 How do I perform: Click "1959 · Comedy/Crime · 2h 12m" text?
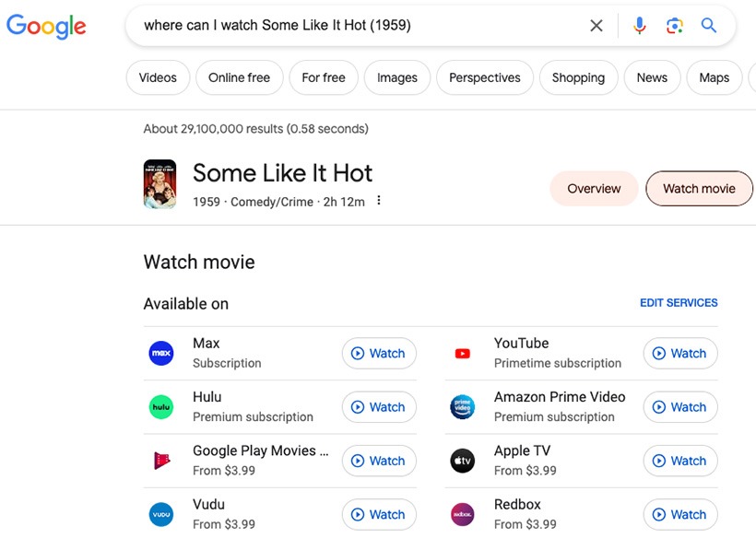click(278, 202)
